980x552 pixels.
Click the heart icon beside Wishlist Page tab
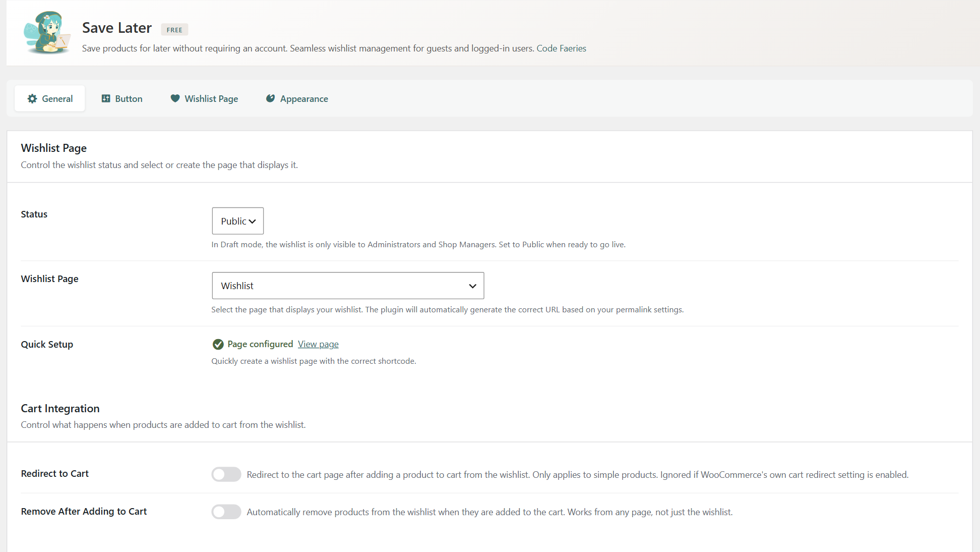coord(175,98)
